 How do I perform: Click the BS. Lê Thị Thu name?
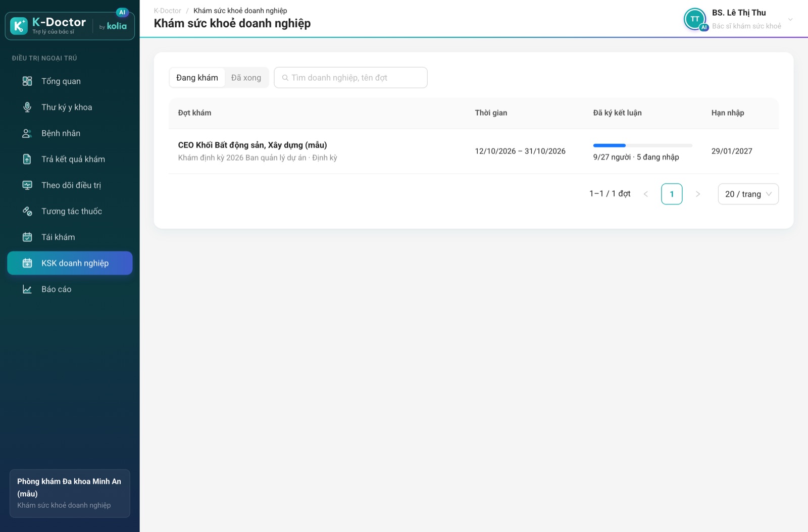point(739,13)
